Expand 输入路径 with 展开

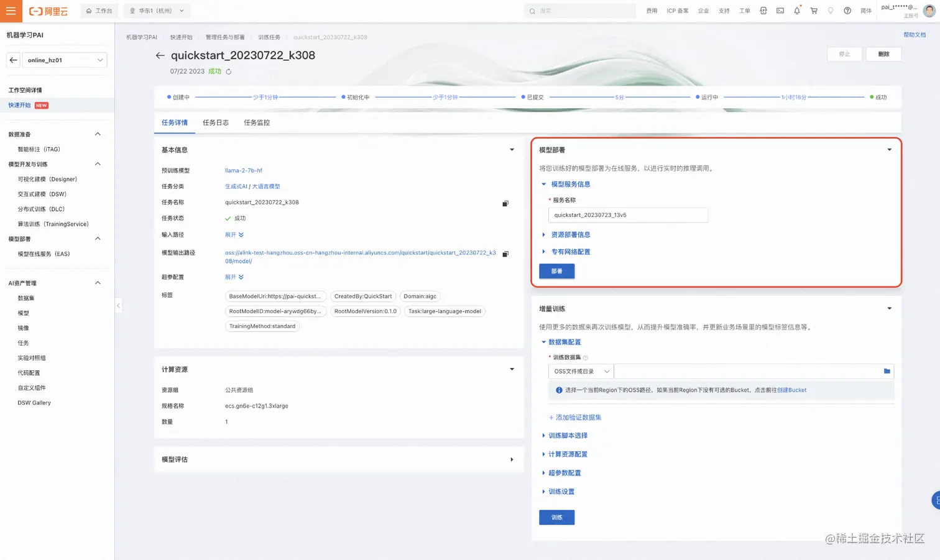(234, 235)
